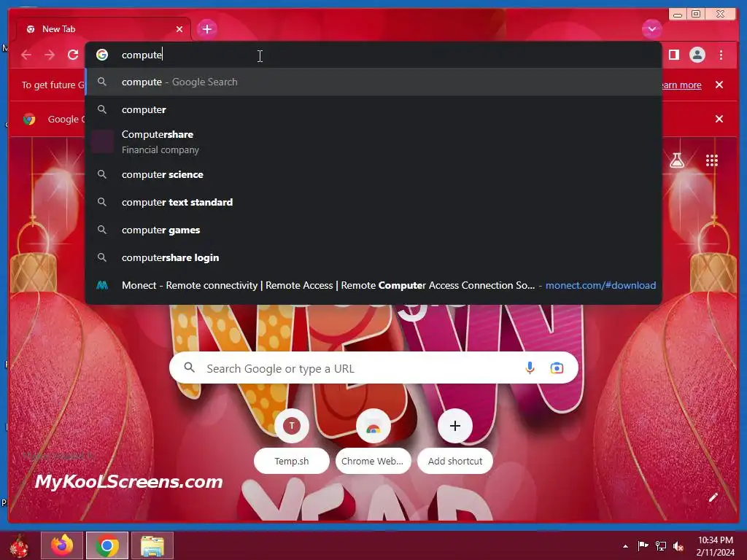The height and width of the screenshot is (560, 747).
Task: Select the computer suggestion
Action: click(x=373, y=109)
